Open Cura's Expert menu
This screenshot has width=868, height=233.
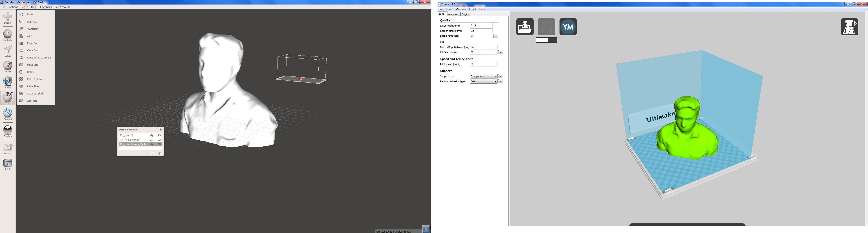pyautogui.click(x=472, y=9)
